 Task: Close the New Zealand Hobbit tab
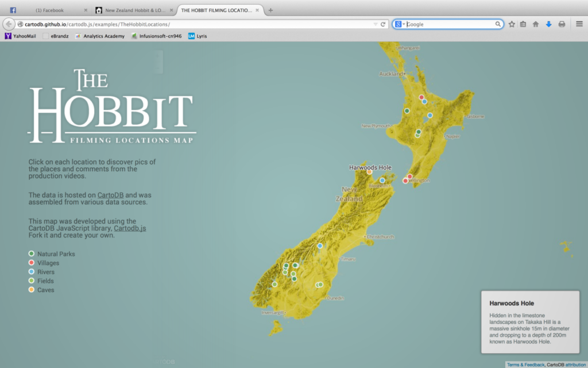point(171,10)
